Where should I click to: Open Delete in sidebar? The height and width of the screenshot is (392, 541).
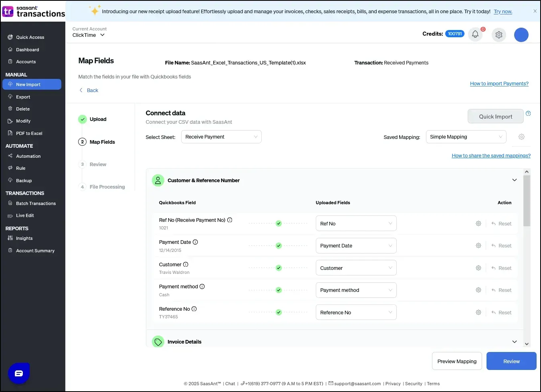click(x=23, y=109)
